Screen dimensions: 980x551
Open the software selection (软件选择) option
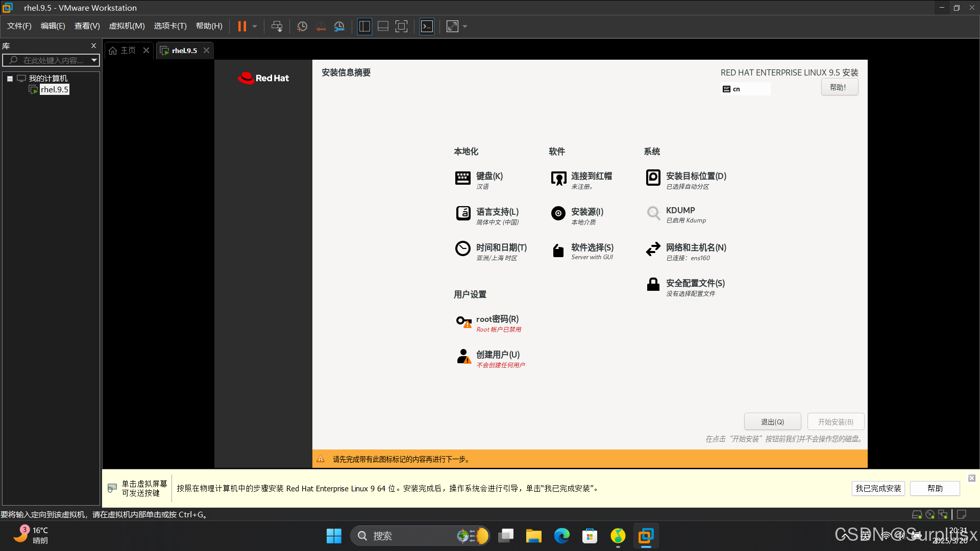point(592,248)
